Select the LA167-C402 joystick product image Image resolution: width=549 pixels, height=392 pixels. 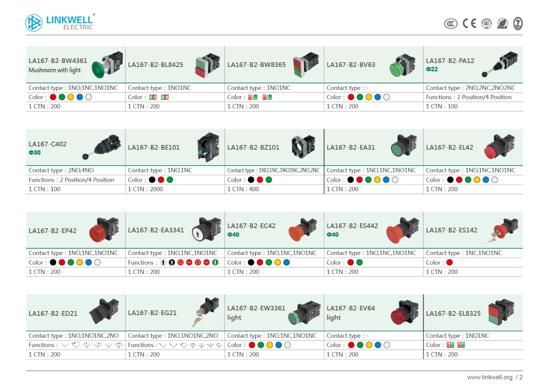(102, 147)
